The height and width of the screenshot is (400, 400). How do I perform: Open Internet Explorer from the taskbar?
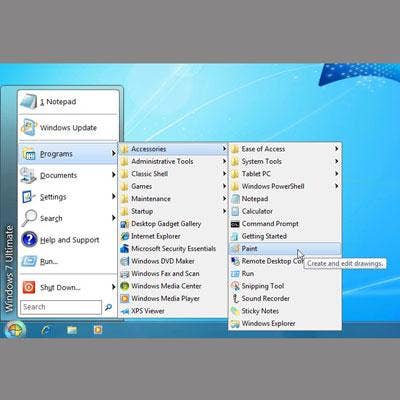[47, 330]
